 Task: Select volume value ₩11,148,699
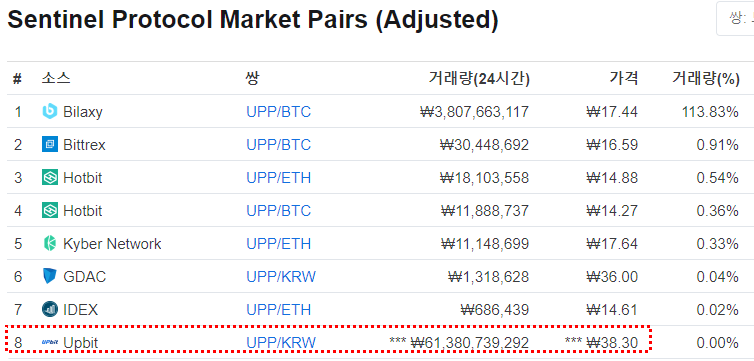(485, 244)
